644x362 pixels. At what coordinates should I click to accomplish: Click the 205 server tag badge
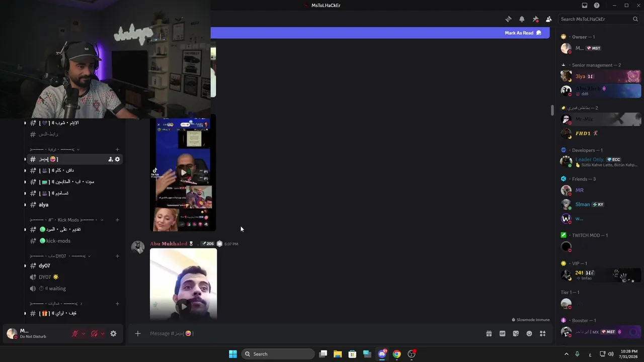pyautogui.click(x=207, y=244)
